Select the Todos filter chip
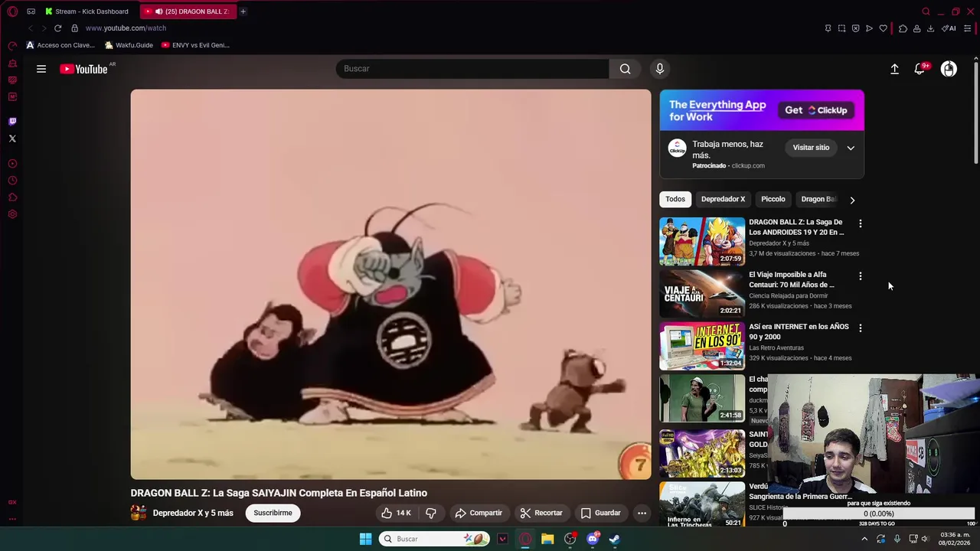The height and width of the screenshot is (551, 980). click(x=675, y=199)
